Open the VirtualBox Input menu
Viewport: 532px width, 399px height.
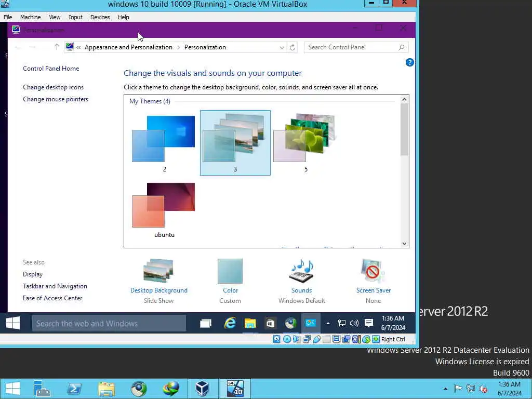pyautogui.click(x=75, y=17)
